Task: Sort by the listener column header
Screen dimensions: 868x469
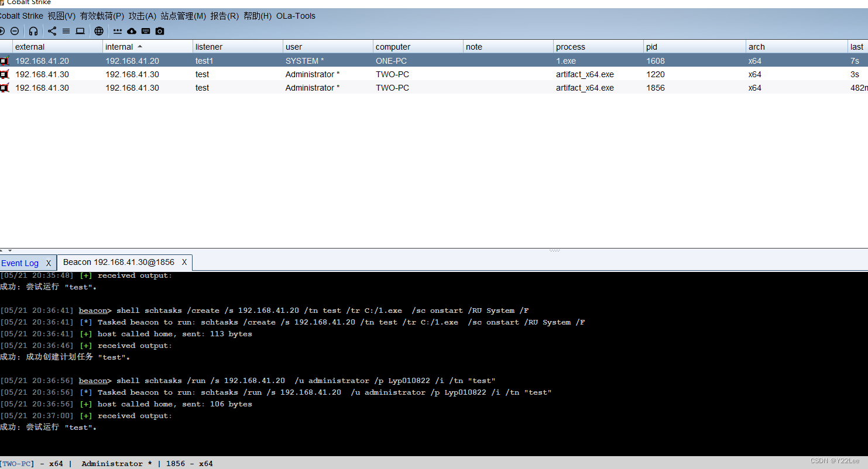Action: pyautogui.click(x=238, y=47)
